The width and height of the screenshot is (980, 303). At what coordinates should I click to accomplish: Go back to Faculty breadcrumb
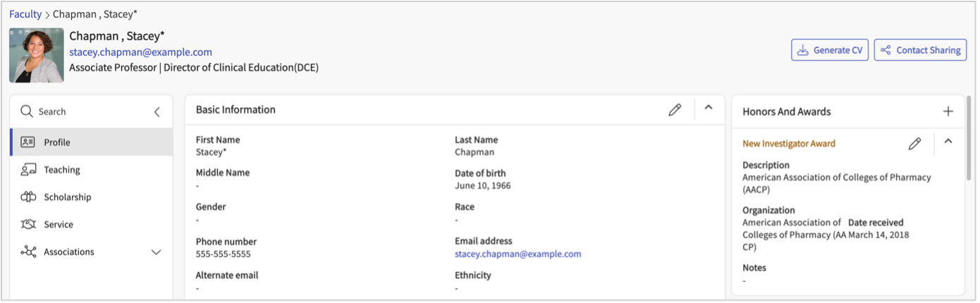[x=25, y=14]
